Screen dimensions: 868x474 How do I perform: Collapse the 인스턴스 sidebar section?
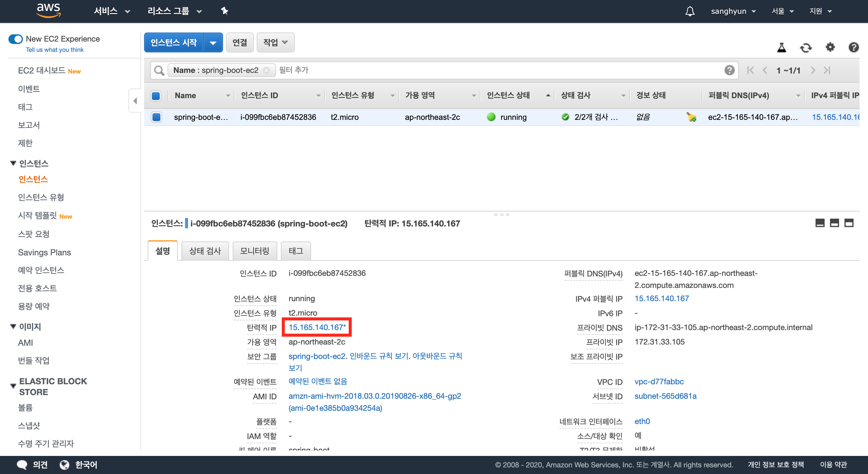tap(13, 163)
